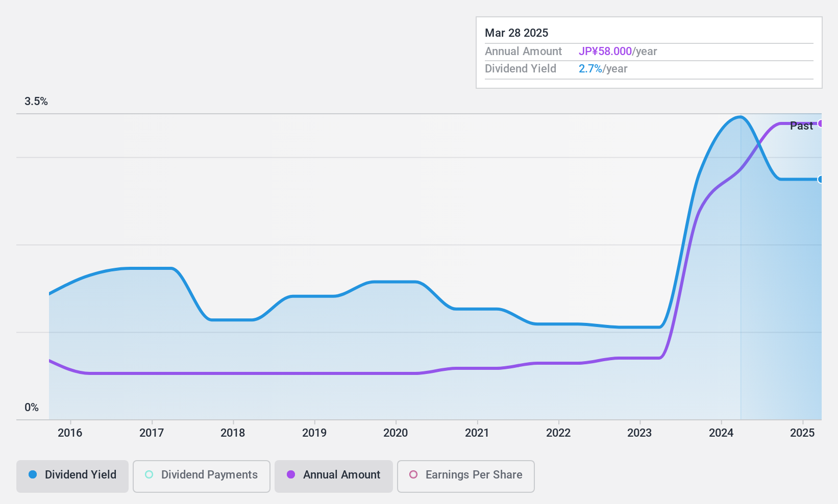Click the JP¥58.000/year value
Image resolution: width=838 pixels, height=504 pixels.
pos(618,52)
